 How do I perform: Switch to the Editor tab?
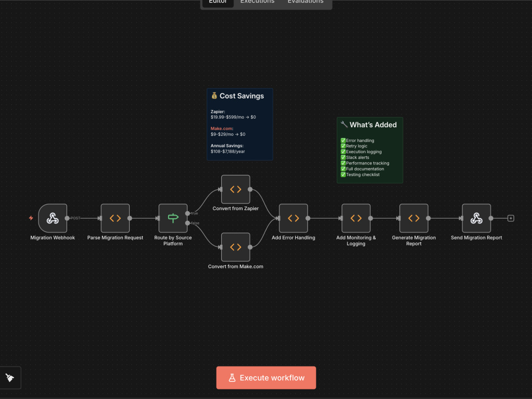click(x=218, y=2)
